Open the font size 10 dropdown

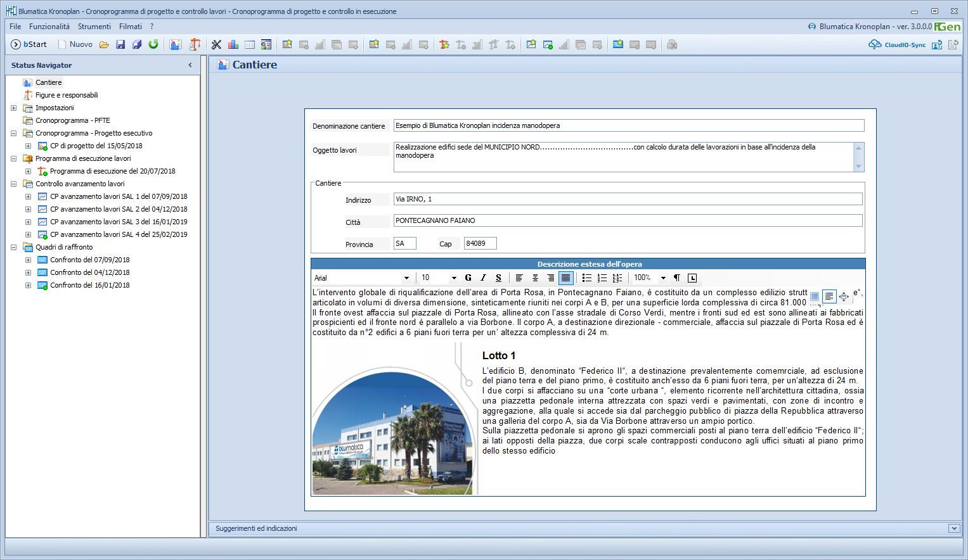(453, 278)
